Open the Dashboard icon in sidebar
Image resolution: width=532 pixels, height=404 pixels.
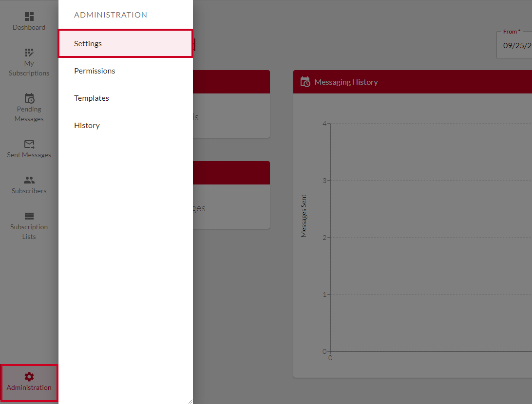point(29,16)
